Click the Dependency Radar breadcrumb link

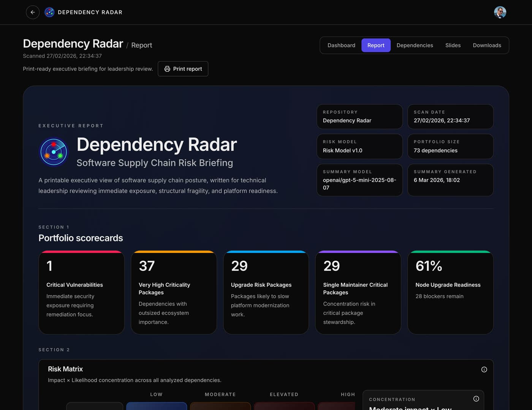pyautogui.click(x=73, y=44)
